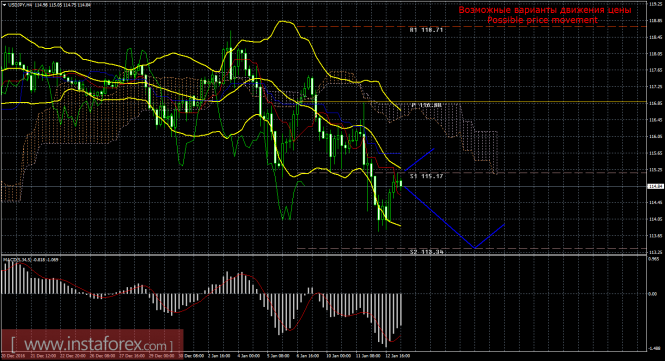Click the current price tag 114.84
This screenshot has width=665, height=361.
[656, 186]
